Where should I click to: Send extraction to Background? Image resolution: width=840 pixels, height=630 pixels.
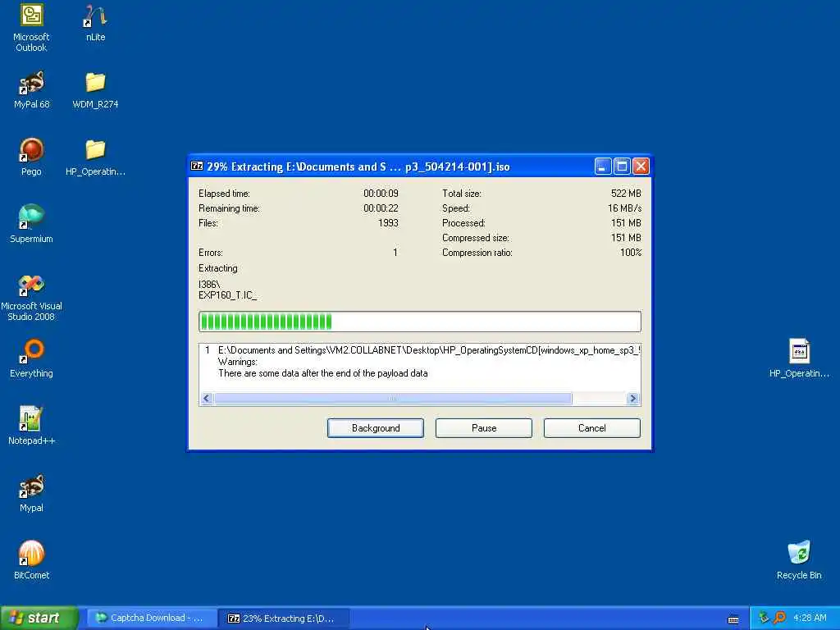click(x=376, y=428)
